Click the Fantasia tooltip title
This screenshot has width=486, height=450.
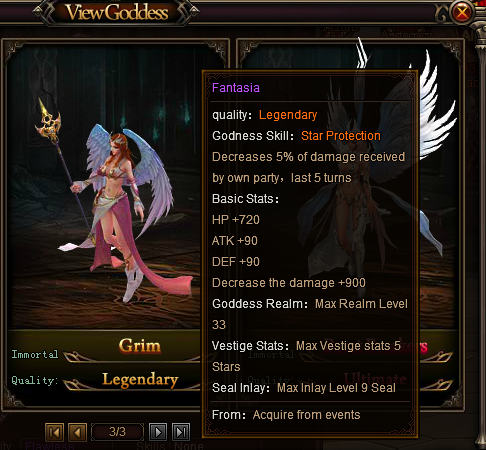[x=236, y=88]
